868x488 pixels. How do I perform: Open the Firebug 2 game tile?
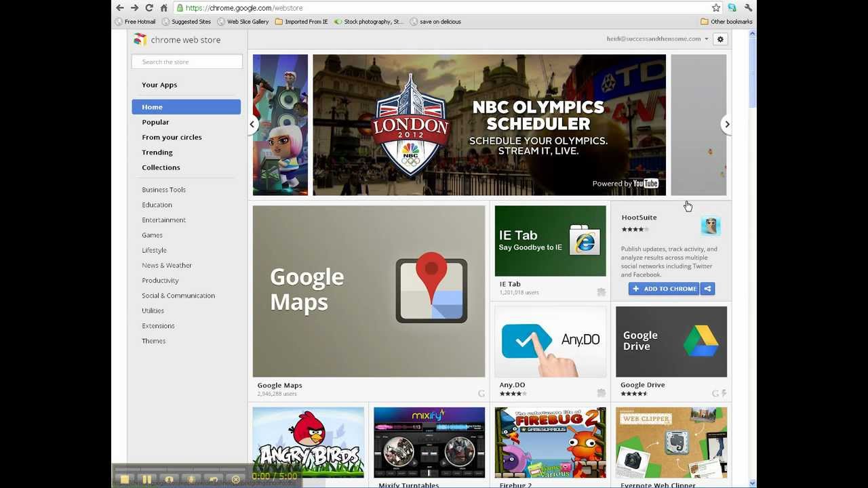point(550,443)
